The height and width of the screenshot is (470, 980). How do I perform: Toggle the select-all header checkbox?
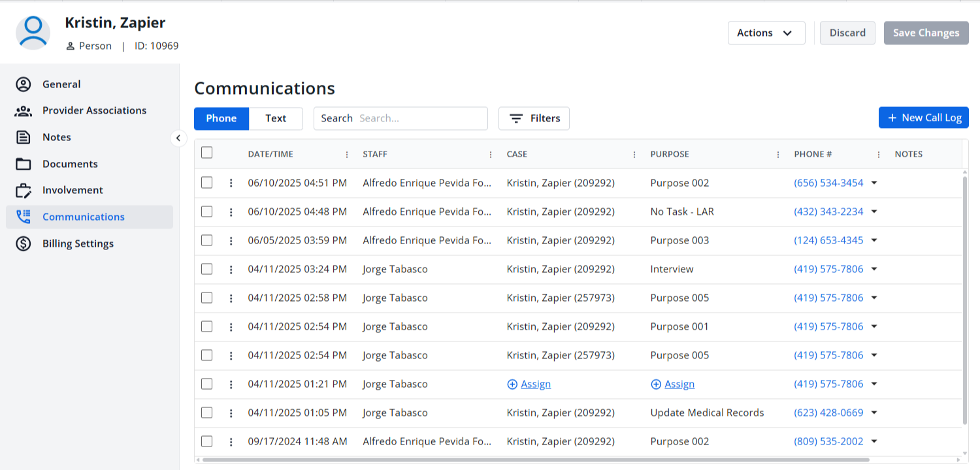click(207, 153)
